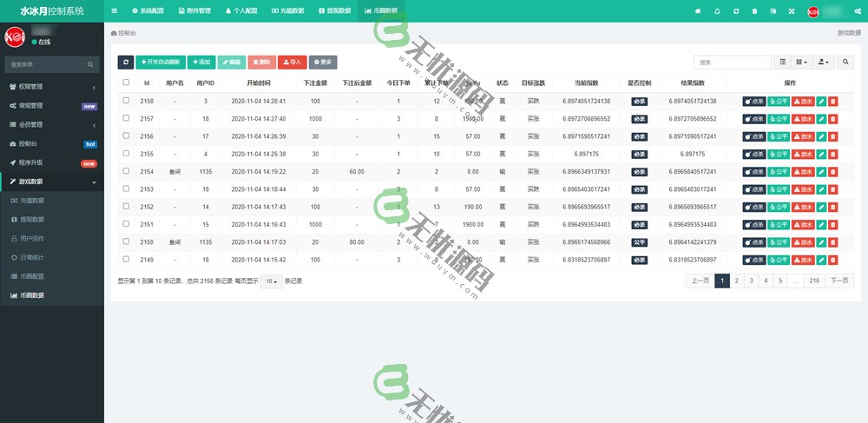Open the export dropdown in table toolbar
The width and height of the screenshot is (868, 423).
coord(824,63)
